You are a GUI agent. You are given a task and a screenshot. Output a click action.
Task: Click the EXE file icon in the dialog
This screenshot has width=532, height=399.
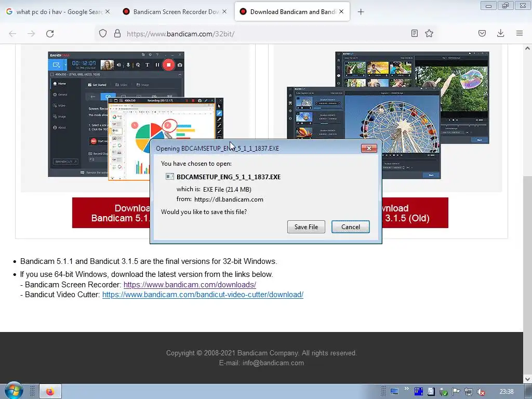point(170,177)
